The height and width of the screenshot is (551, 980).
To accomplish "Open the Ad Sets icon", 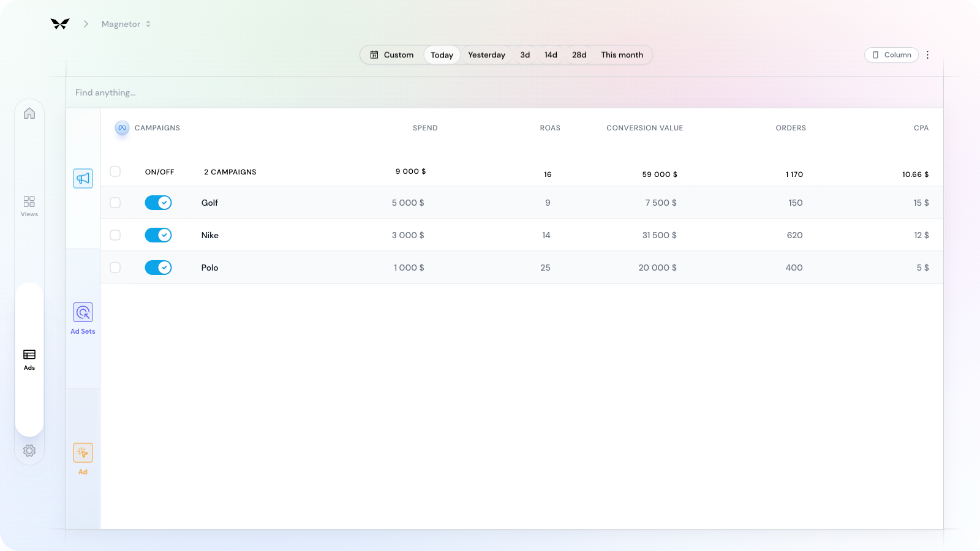I will (83, 313).
